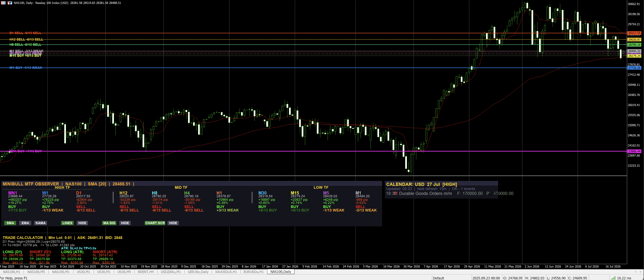Select the USDZARu,M1 chart tab

(x=171, y=272)
